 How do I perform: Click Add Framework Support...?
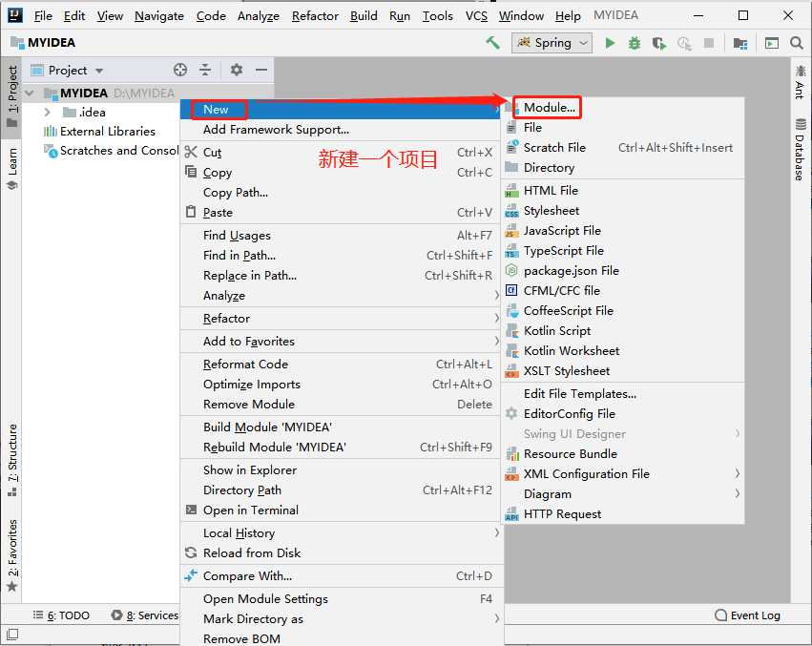pyautogui.click(x=341, y=130)
